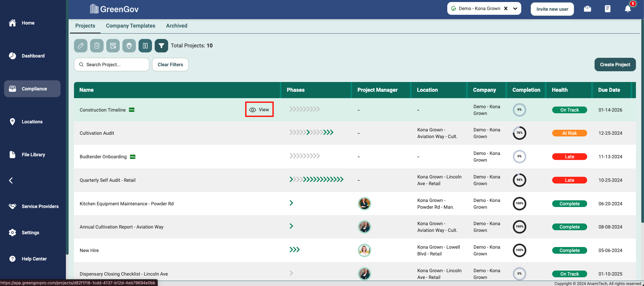Click the GreenGov logo
The height and width of the screenshot is (286, 644).
(114, 9)
